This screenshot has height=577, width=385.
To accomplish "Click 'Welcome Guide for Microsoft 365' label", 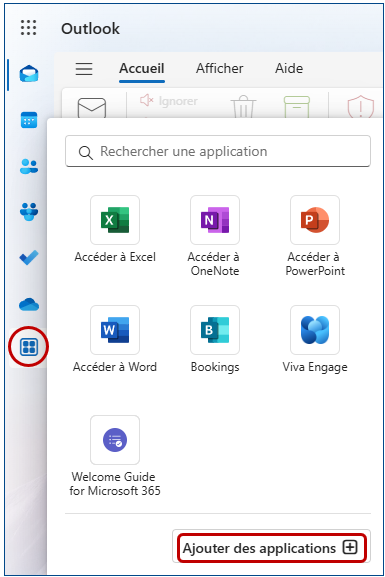I will pos(115,484).
